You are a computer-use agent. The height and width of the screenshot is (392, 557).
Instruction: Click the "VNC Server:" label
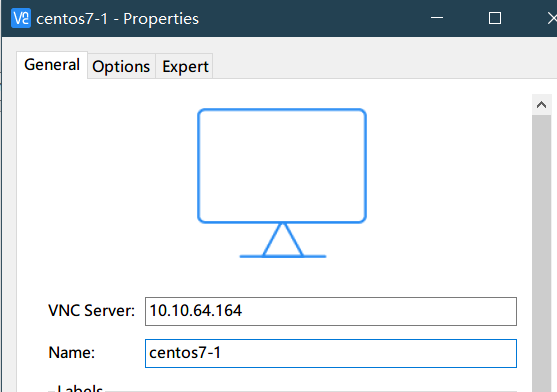click(x=92, y=311)
